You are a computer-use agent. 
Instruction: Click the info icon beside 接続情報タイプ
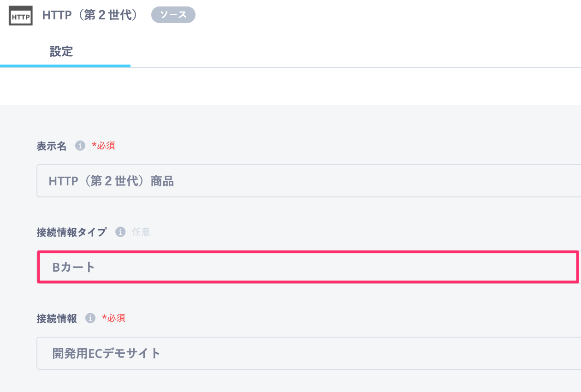pos(120,232)
